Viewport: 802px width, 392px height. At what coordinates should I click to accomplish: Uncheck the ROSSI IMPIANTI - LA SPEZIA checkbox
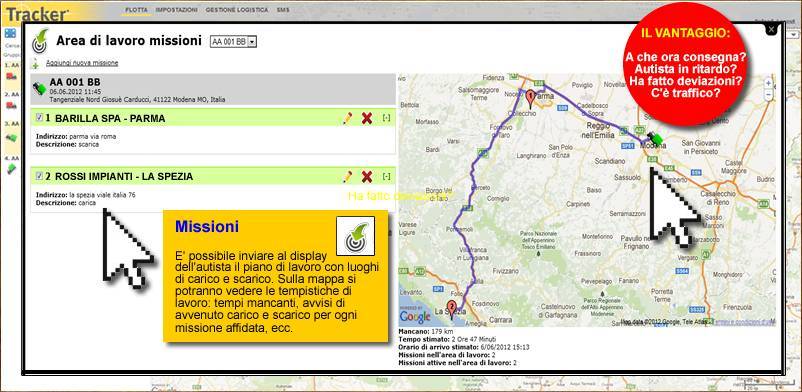(x=39, y=176)
